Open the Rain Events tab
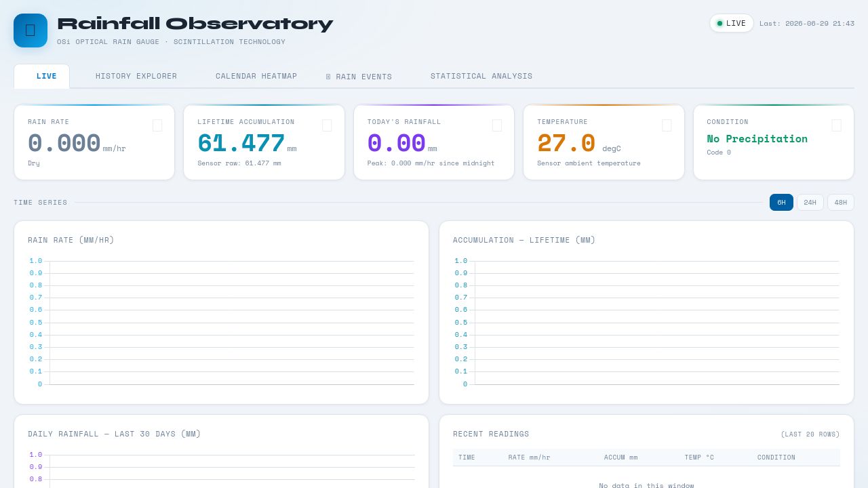Image resolution: width=868 pixels, height=488 pixels. pos(359,77)
